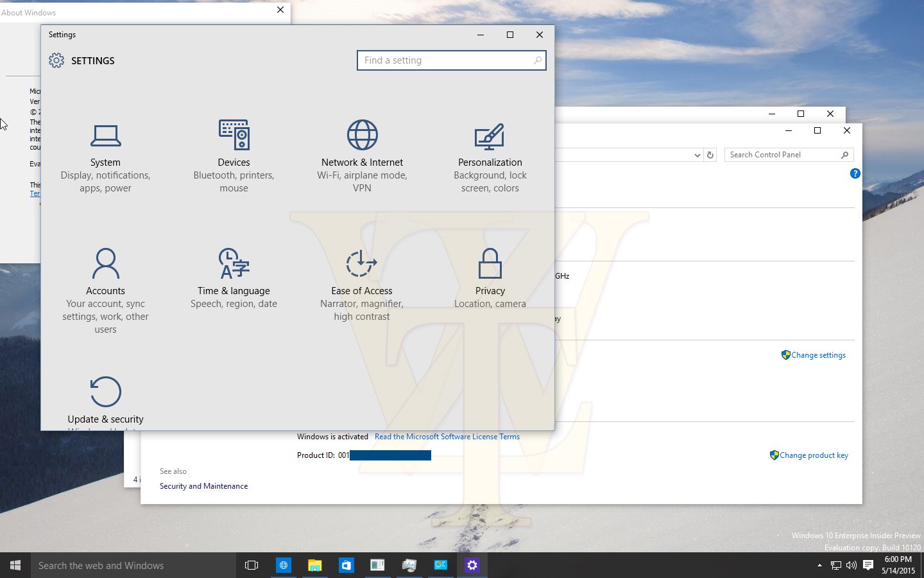Open Personalization settings category
Image resolution: width=924 pixels, height=578 pixels.
(490, 157)
